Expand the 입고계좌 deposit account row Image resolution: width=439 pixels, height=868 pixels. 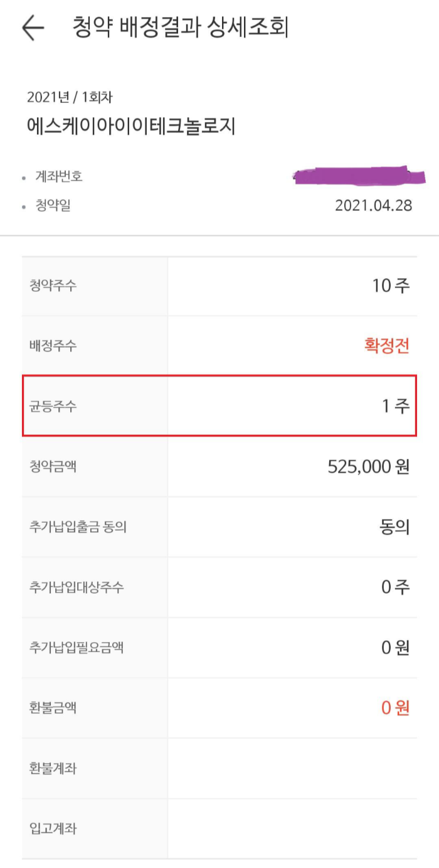(x=219, y=827)
